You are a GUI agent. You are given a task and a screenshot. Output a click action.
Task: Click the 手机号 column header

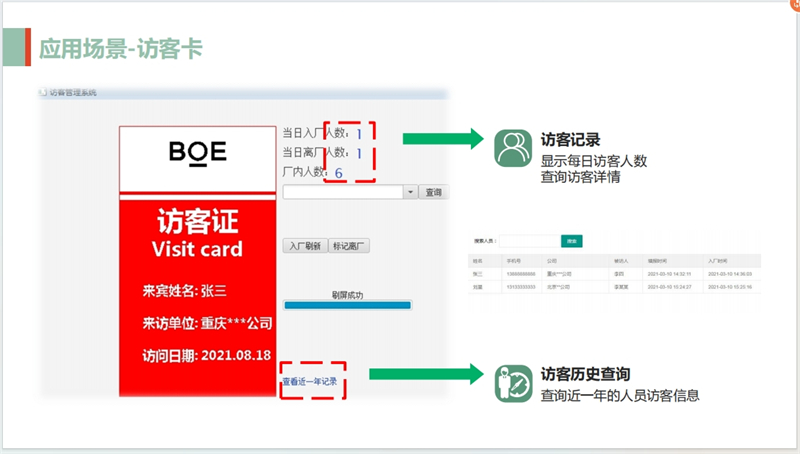click(x=513, y=261)
